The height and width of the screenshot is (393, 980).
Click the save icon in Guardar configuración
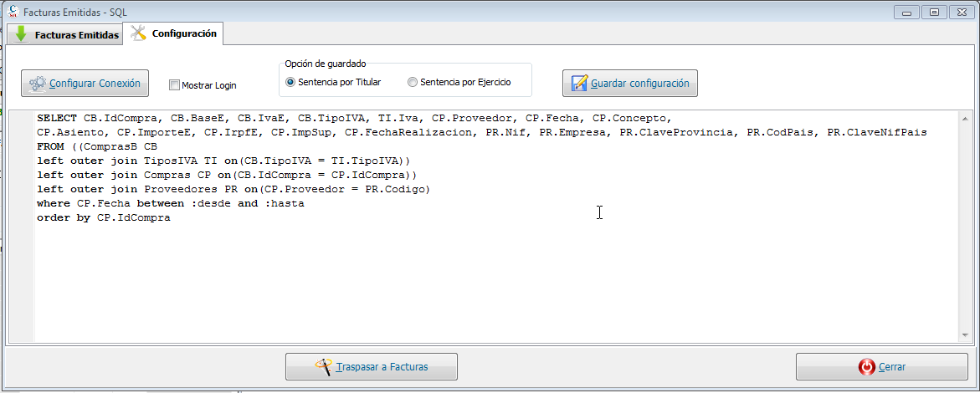pyautogui.click(x=580, y=83)
